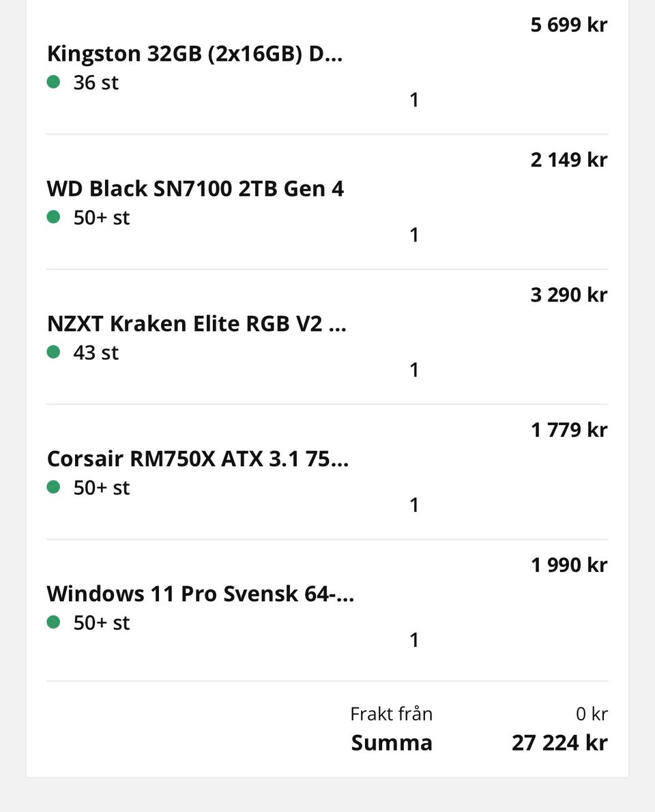Select the quantity value for Windows 11 Pro
Image resolution: width=655 pixels, height=812 pixels.
pyautogui.click(x=413, y=641)
